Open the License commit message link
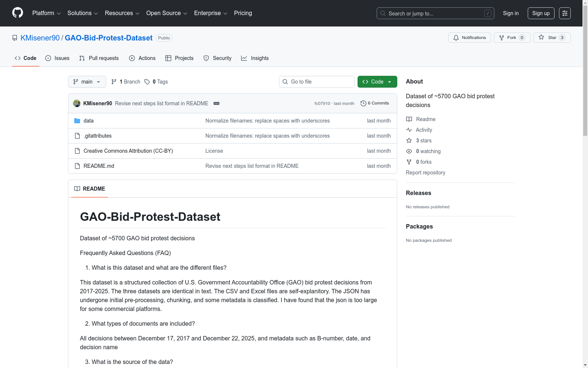The image size is (588, 368). point(214,151)
